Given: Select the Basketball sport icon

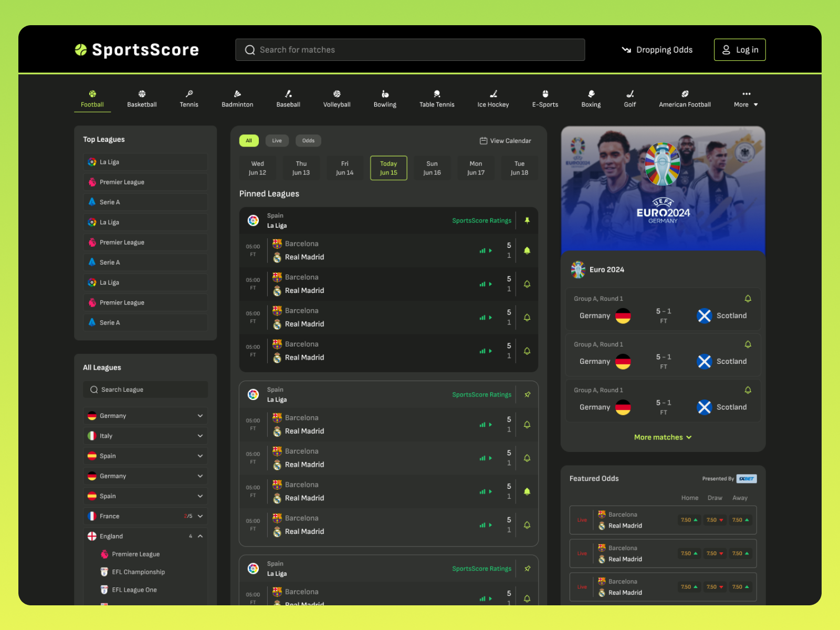Looking at the screenshot, I should click(142, 94).
